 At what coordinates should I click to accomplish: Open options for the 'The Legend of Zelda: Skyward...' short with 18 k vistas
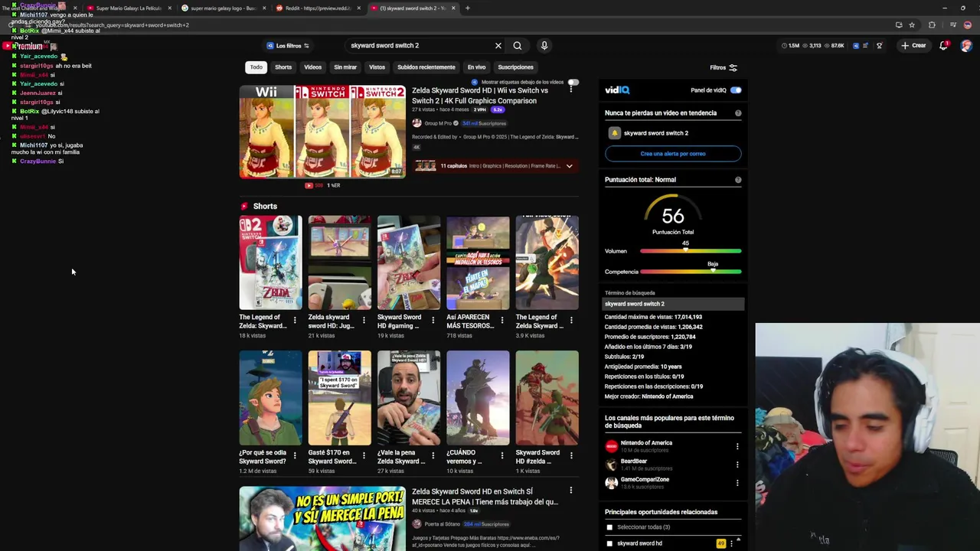[x=295, y=320]
